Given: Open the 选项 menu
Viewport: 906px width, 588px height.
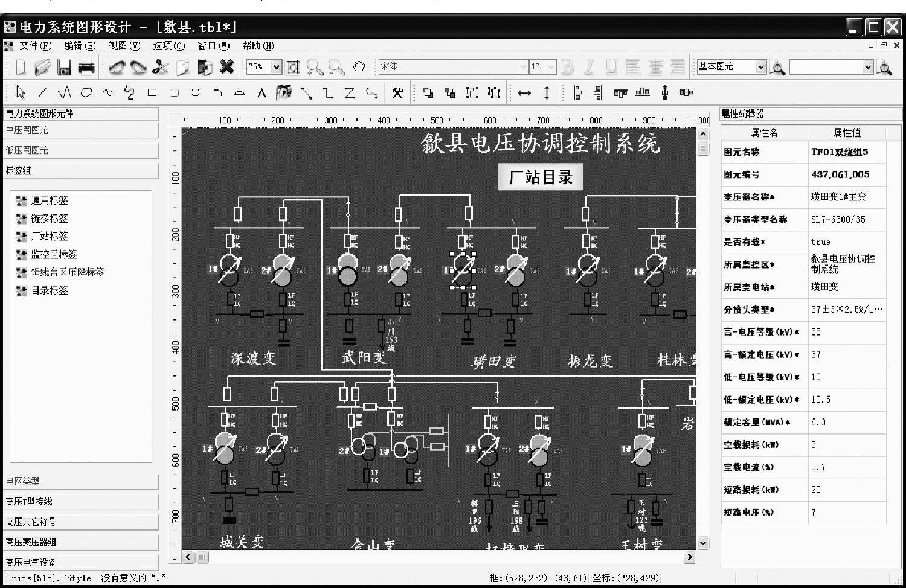Looking at the screenshot, I should [x=169, y=46].
